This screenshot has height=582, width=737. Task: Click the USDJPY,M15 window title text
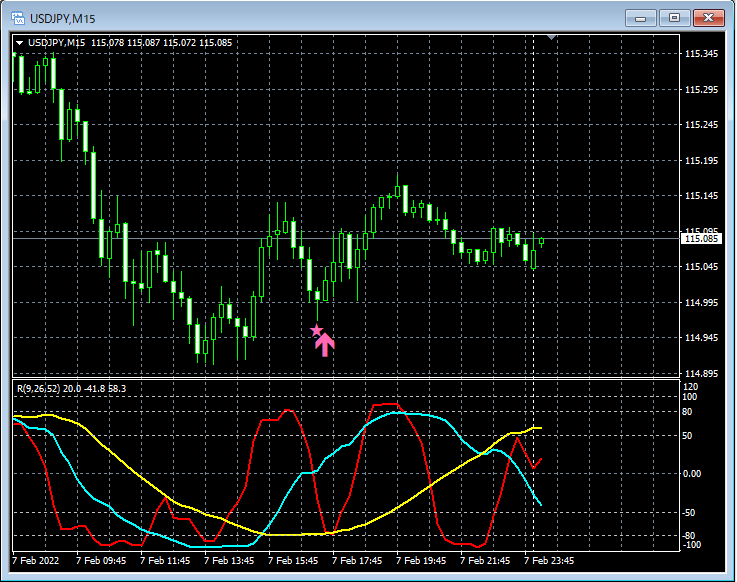point(63,19)
